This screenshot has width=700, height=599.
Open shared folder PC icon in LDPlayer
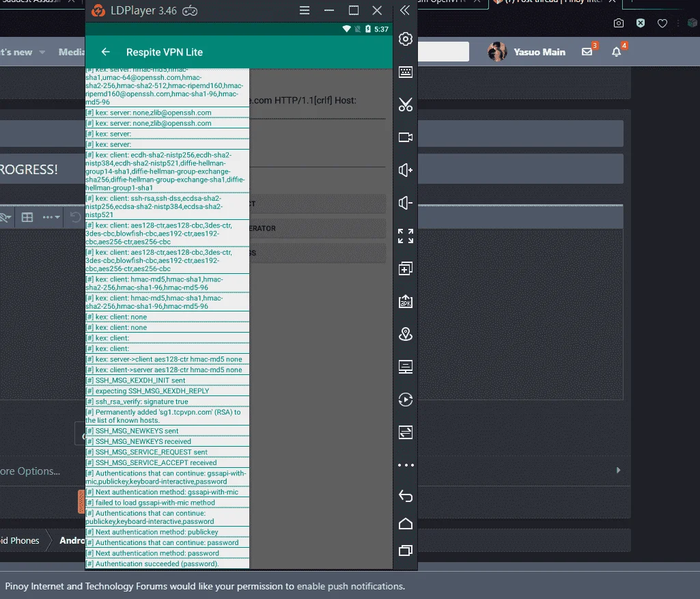pyautogui.click(x=406, y=367)
